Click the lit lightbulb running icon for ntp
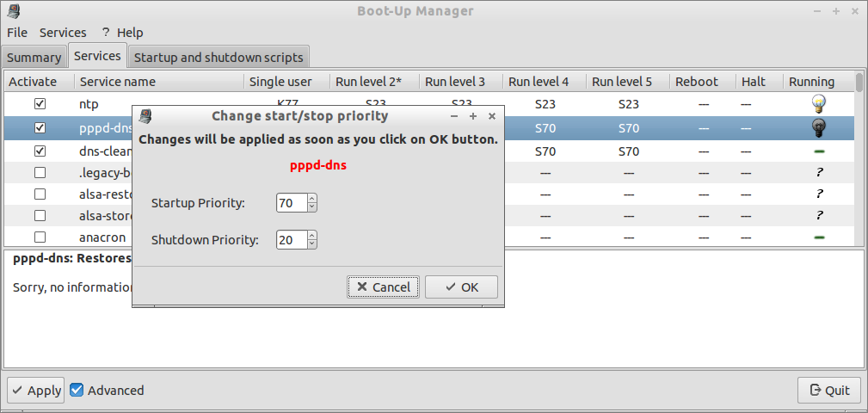Image resolution: width=868 pixels, height=413 pixels. [x=819, y=103]
